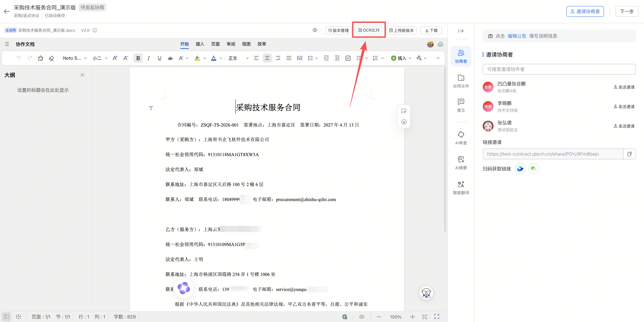Select the format painter brush icon
644x322 pixels.
40,58
